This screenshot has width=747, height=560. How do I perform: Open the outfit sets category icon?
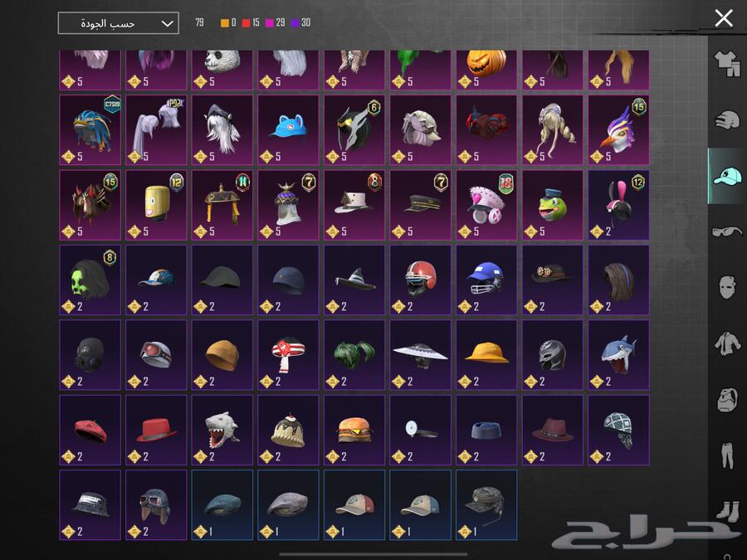727,63
